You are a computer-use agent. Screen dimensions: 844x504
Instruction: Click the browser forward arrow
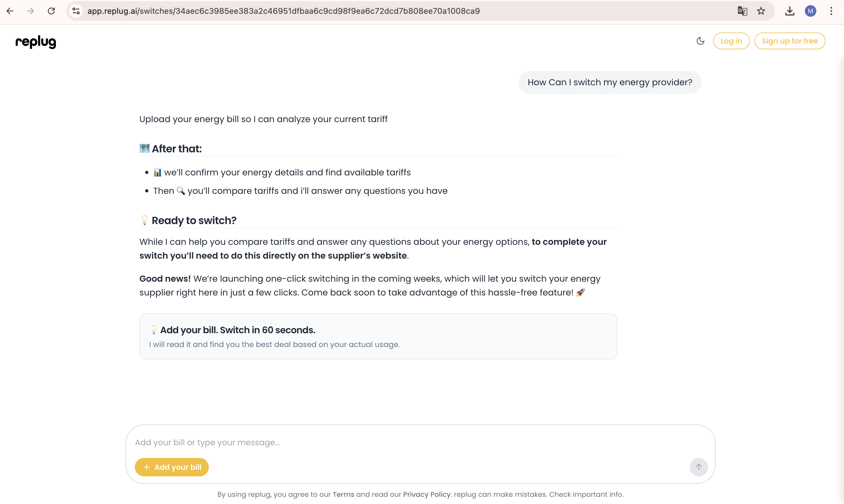[x=30, y=11]
